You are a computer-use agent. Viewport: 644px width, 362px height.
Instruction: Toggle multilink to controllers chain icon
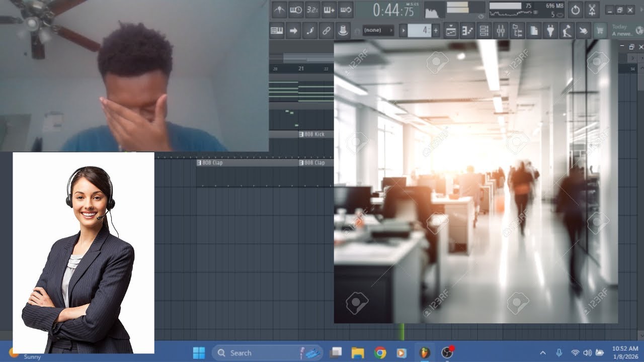point(327,31)
